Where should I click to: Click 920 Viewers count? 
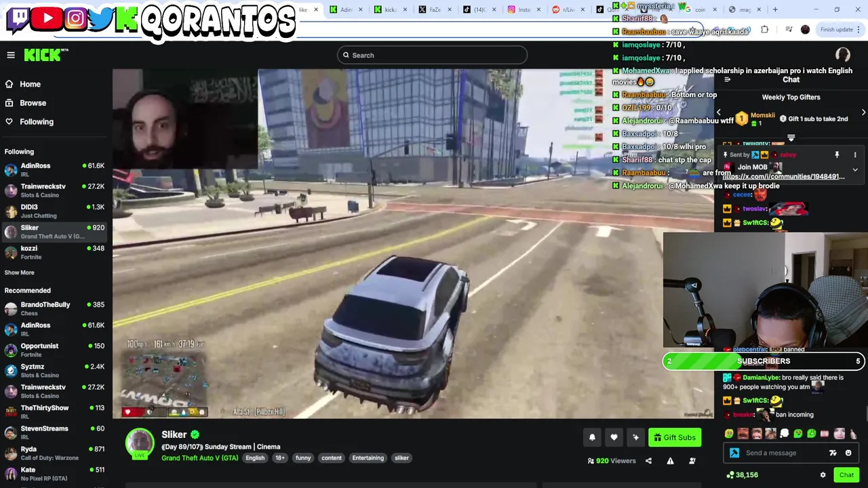click(612, 461)
